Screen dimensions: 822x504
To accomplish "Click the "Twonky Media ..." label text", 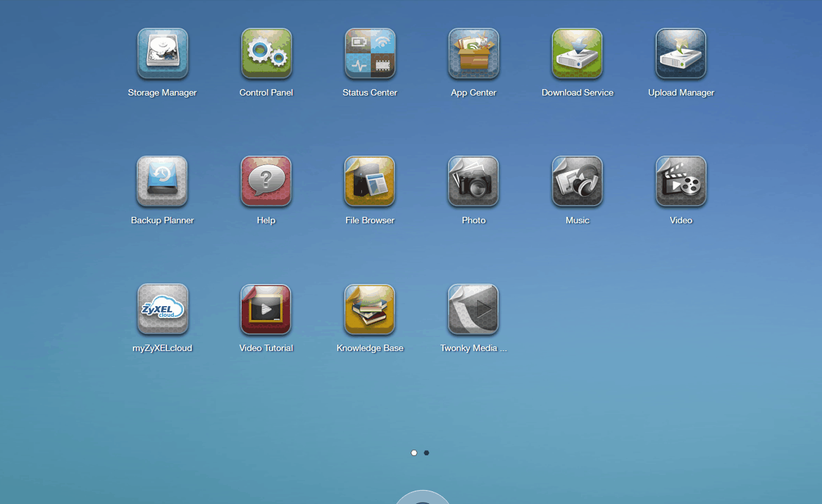I will click(x=474, y=348).
